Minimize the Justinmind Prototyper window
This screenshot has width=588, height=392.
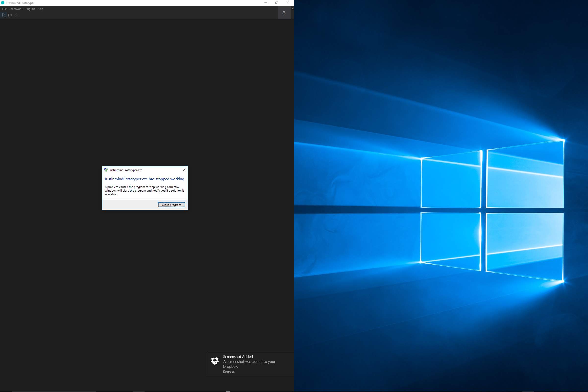(266, 3)
